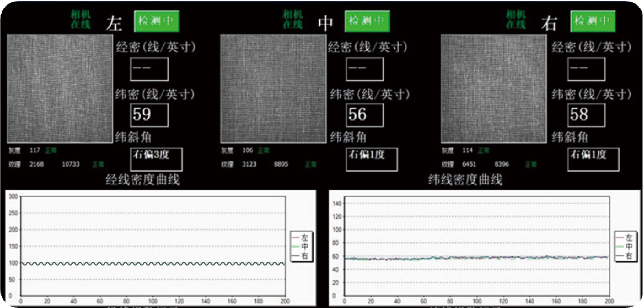Select the 经密 field in the 中 panel
This screenshot has width=644, height=308.
click(365, 69)
